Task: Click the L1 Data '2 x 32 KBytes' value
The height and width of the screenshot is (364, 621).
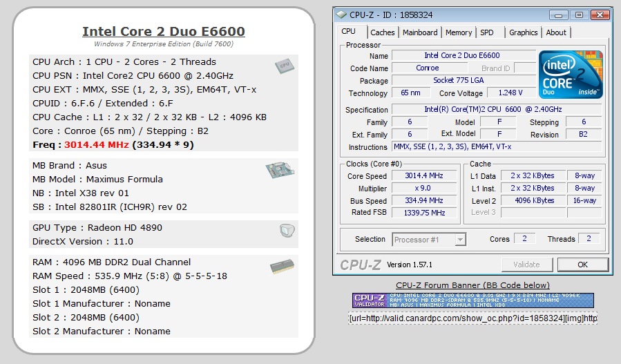Action: (x=533, y=175)
